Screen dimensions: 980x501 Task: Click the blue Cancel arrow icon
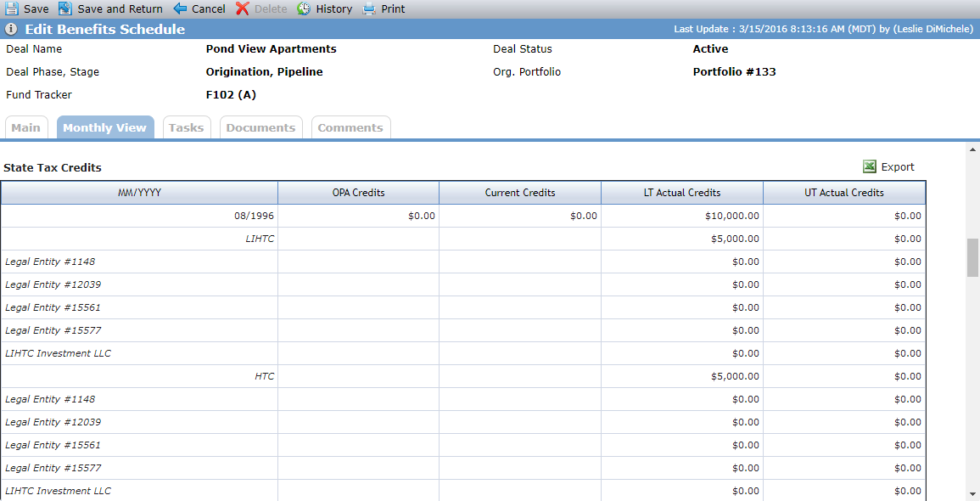click(180, 8)
